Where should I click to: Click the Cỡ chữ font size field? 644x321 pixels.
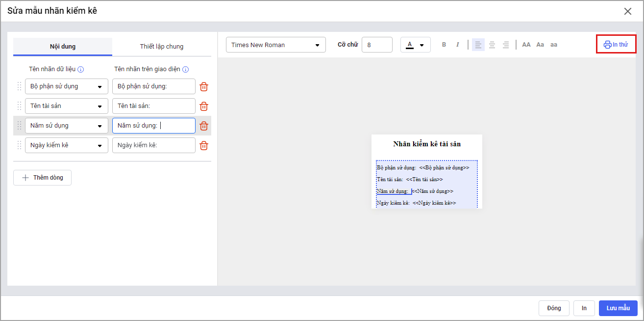coord(376,45)
